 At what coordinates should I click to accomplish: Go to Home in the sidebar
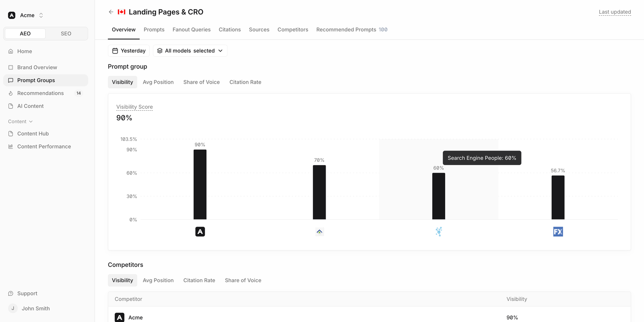point(45,51)
